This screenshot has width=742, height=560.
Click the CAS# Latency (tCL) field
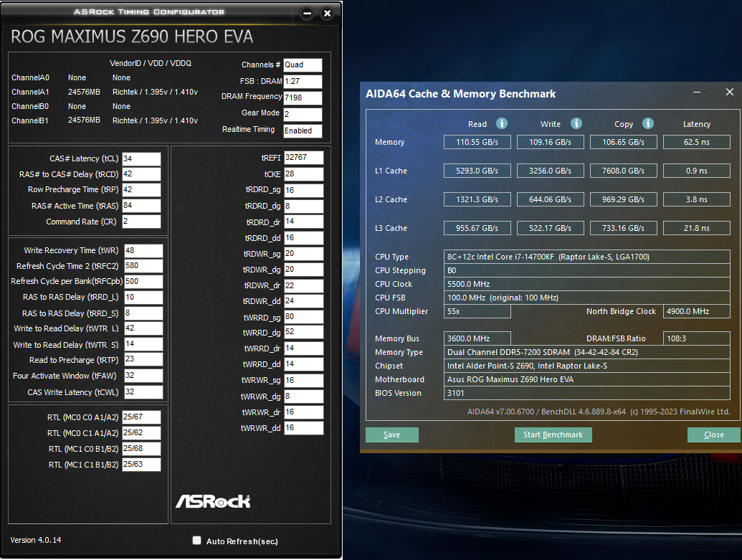(141, 159)
